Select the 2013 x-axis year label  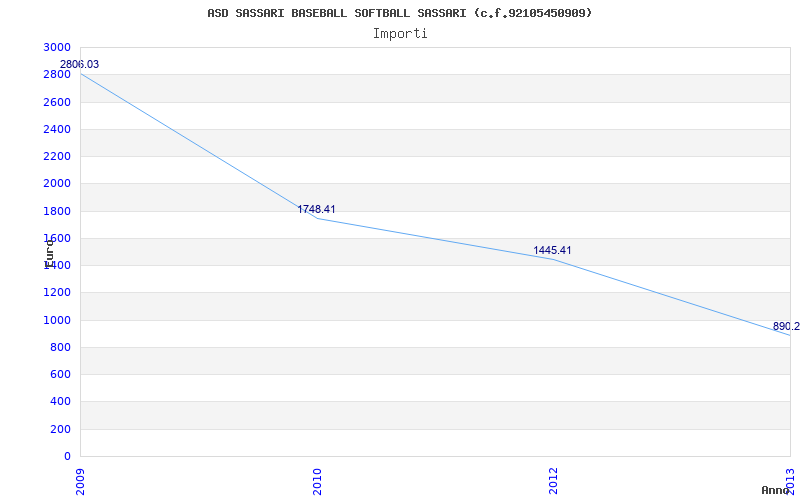(790, 481)
